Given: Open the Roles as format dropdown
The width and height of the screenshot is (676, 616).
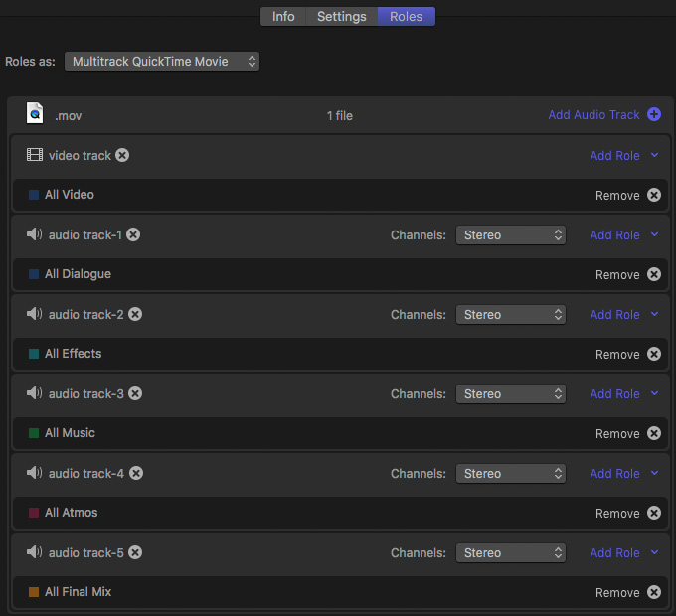Looking at the screenshot, I should point(162,62).
